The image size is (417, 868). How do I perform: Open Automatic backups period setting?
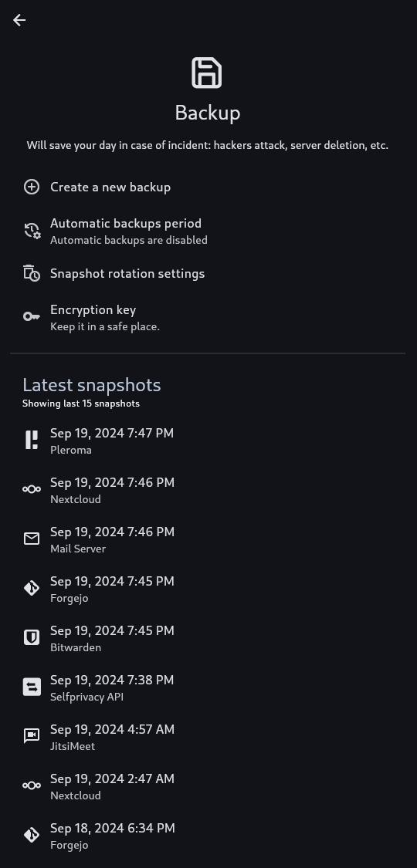click(208, 231)
